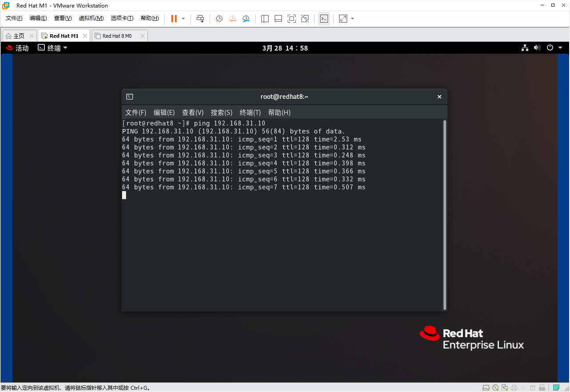Click the icmp_seq=7 ping reply line
570x392 pixels.
click(x=244, y=187)
